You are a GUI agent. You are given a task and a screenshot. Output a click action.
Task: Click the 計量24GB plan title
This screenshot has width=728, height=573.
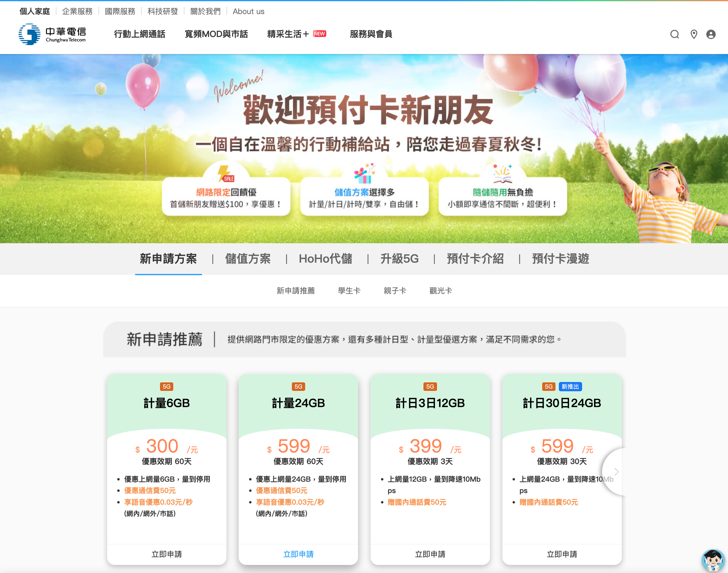[298, 403]
